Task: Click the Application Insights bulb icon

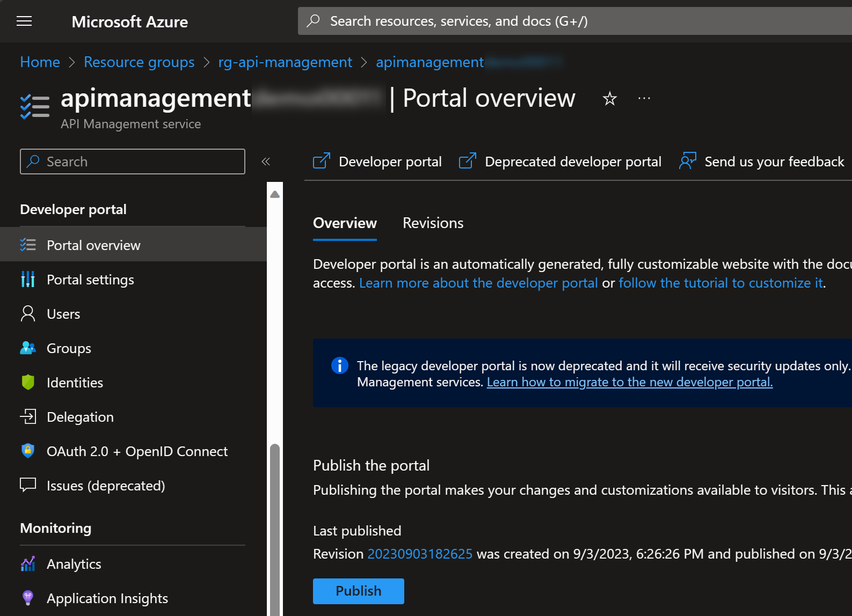Action: [28, 598]
